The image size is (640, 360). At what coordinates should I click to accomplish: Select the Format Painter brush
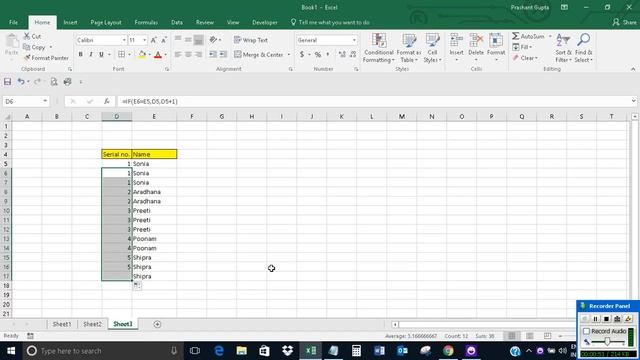pyautogui.click(x=27, y=58)
